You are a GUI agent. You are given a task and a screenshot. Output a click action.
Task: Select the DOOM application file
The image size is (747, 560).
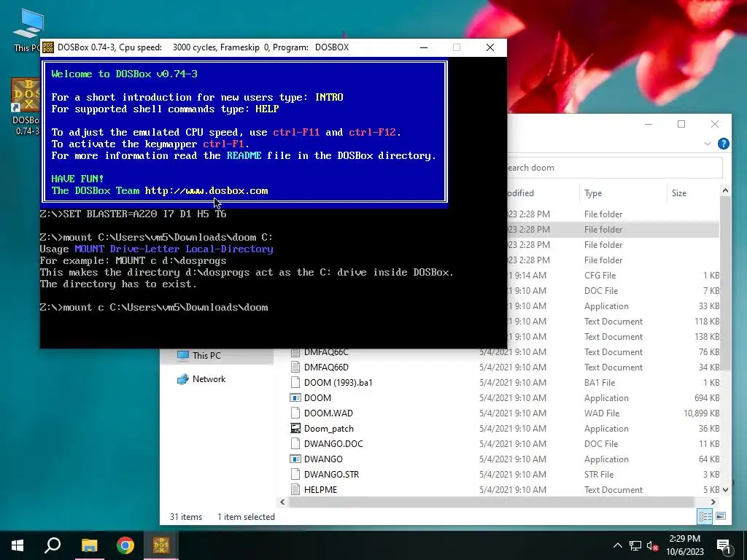(317, 397)
